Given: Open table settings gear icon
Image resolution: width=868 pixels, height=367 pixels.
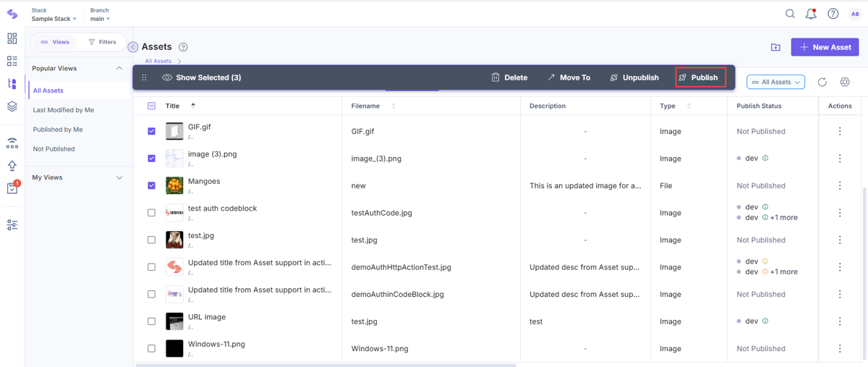Looking at the screenshot, I should pyautogui.click(x=845, y=82).
